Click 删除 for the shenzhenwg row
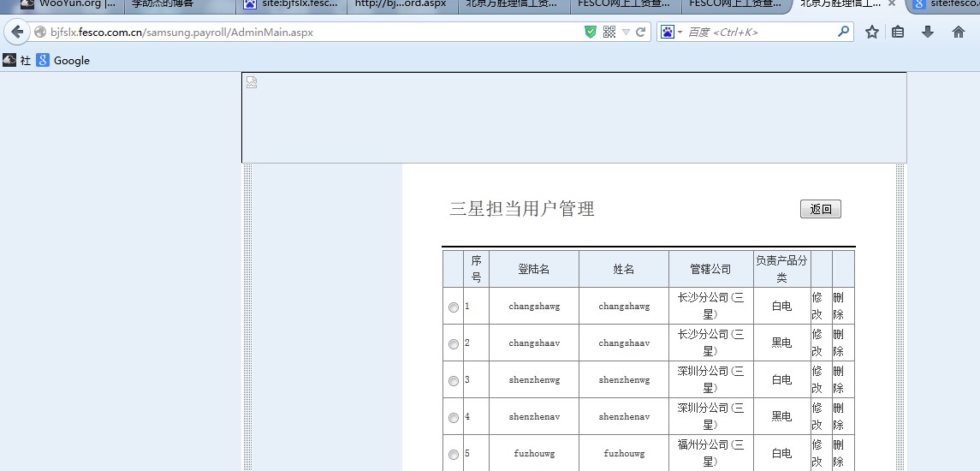Image resolution: width=980 pixels, height=471 pixels. point(839,379)
